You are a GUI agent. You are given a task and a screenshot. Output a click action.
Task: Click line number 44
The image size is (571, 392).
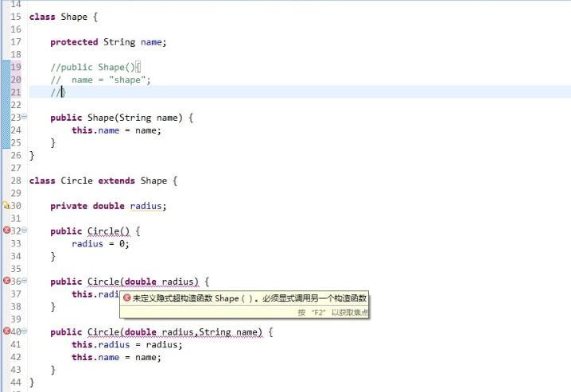point(16,382)
